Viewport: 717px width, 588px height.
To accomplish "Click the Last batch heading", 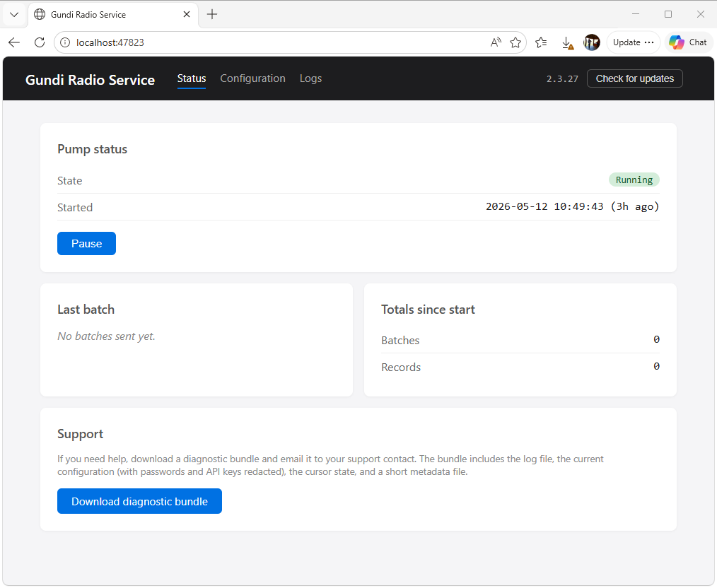I will pyautogui.click(x=86, y=310).
